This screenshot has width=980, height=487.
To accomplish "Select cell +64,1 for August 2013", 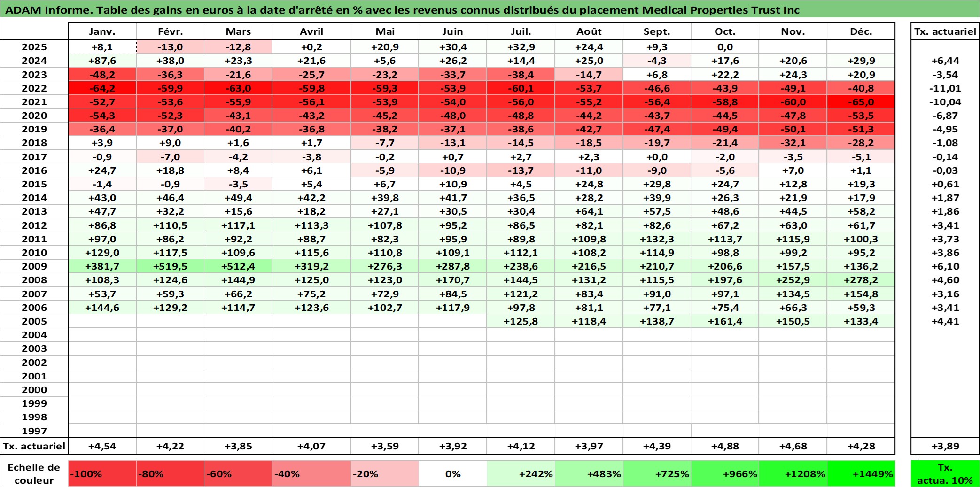I will tap(589, 211).
